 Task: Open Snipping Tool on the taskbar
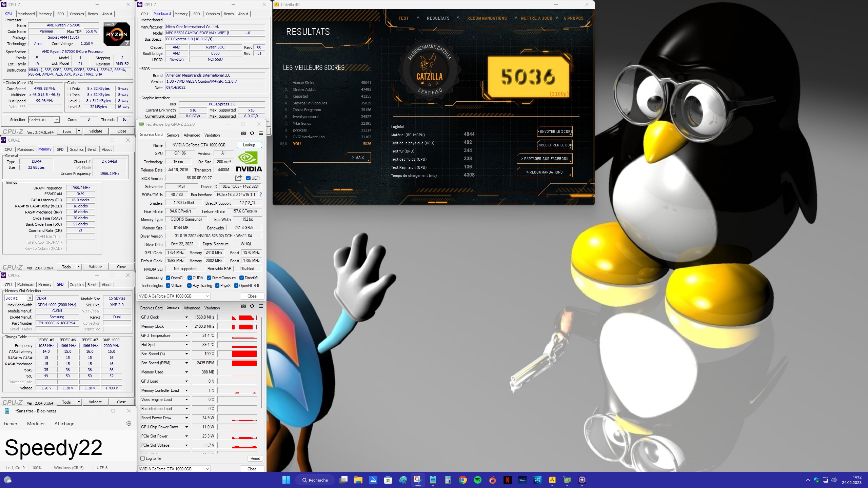click(418, 480)
